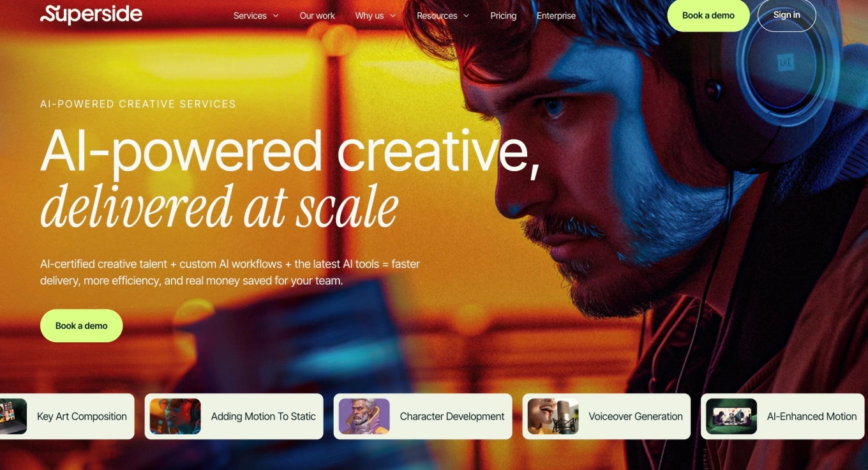Open the Character Development card label
868x470 pixels.
point(452,416)
